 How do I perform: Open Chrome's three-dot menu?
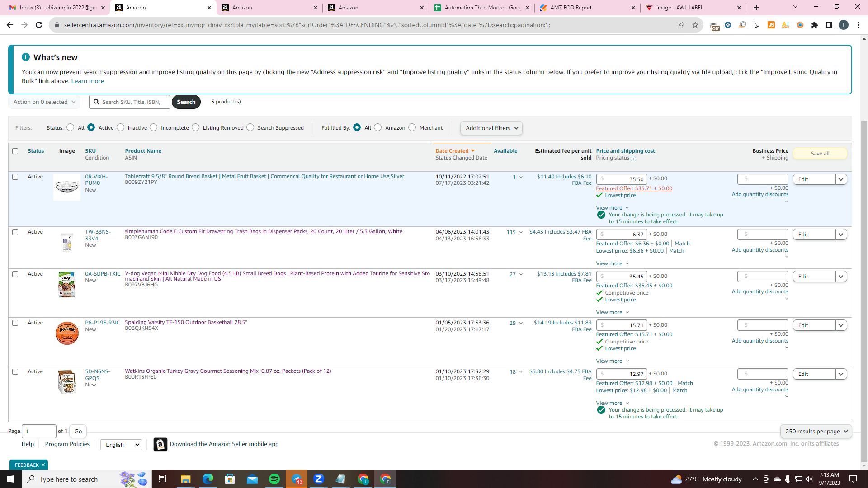tap(858, 25)
